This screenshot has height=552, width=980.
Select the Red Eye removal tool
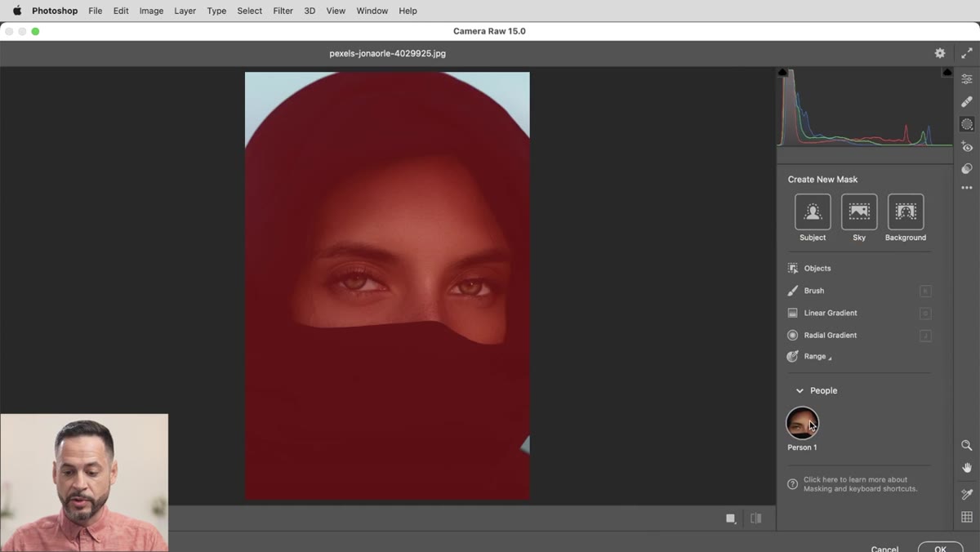967,147
